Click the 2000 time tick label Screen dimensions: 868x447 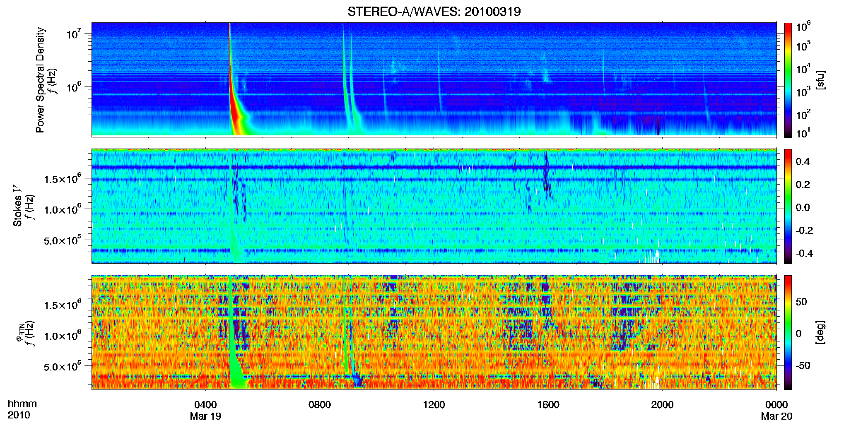coord(662,404)
